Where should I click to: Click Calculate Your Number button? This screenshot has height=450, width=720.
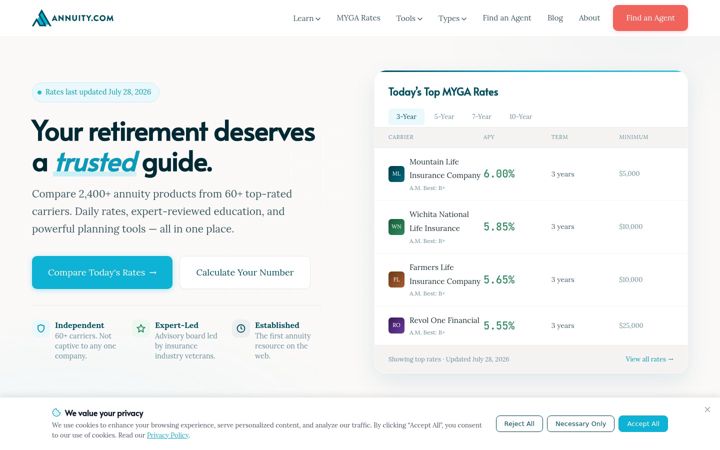pyautogui.click(x=245, y=272)
